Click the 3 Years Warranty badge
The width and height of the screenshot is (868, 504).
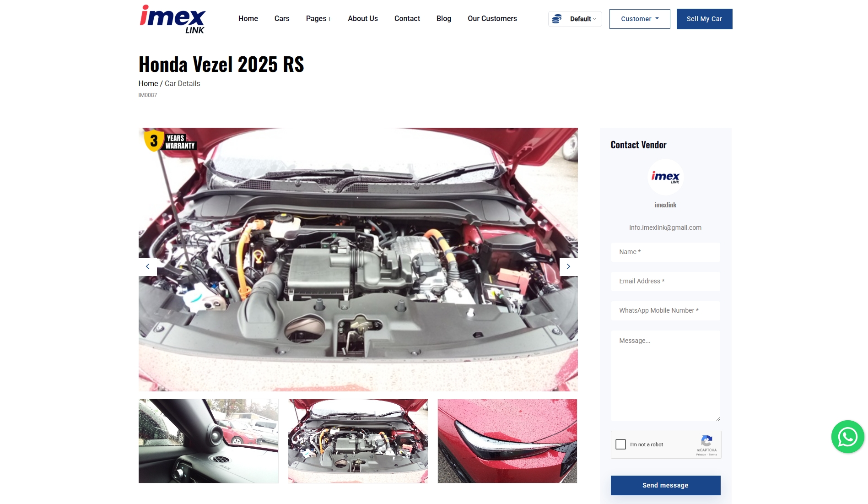170,141
